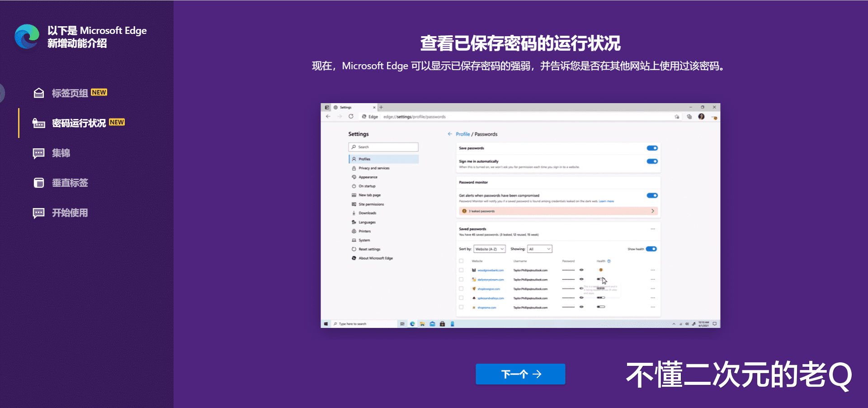Select the 密码运行状况 sidebar item
The height and width of the screenshot is (408, 868).
click(79, 123)
